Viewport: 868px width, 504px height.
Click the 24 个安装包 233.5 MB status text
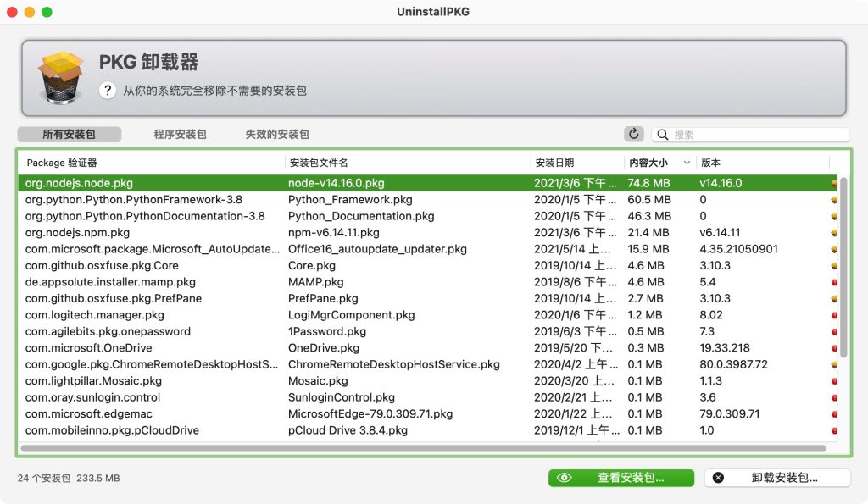point(69,478)
